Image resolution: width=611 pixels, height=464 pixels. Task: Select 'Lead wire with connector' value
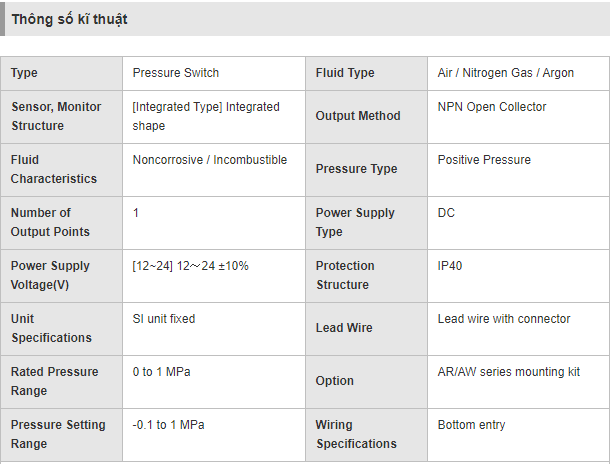[504, 319]
